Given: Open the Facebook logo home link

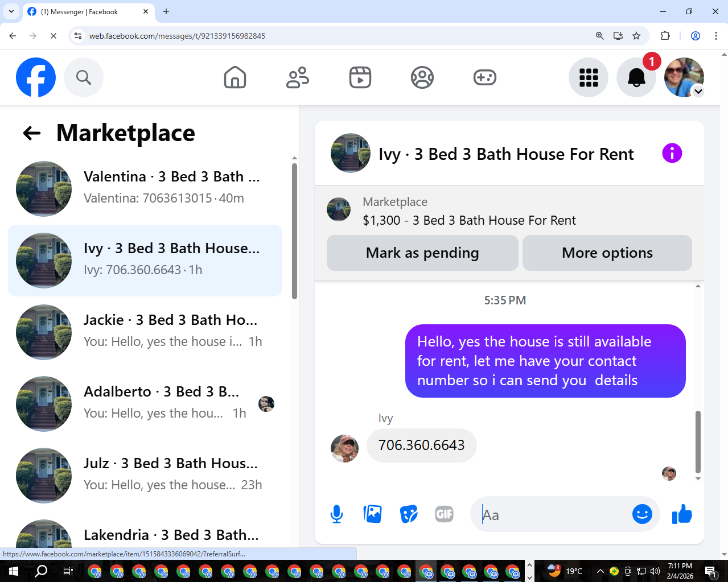Looking at the screenshot, I should pyautogui.click(x=36, y=77).
